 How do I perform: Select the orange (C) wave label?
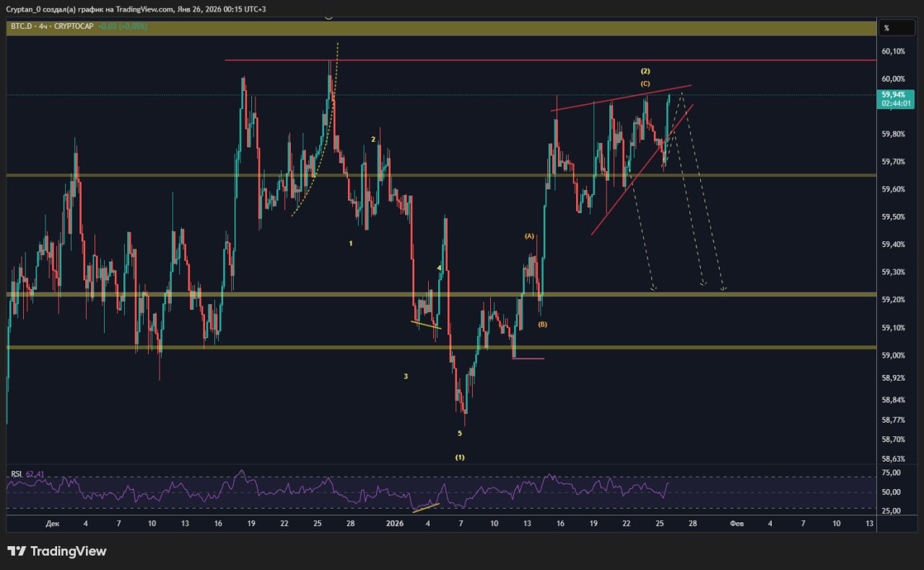[x=645, y=84]
